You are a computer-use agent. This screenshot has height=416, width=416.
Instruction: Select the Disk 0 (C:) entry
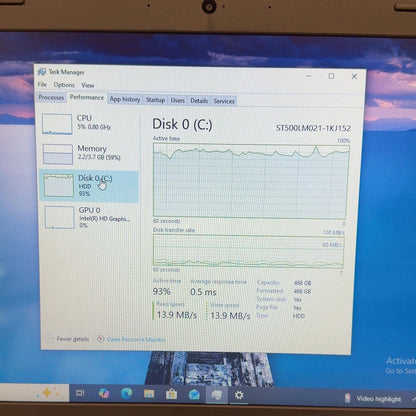click(x=89, y=186)
